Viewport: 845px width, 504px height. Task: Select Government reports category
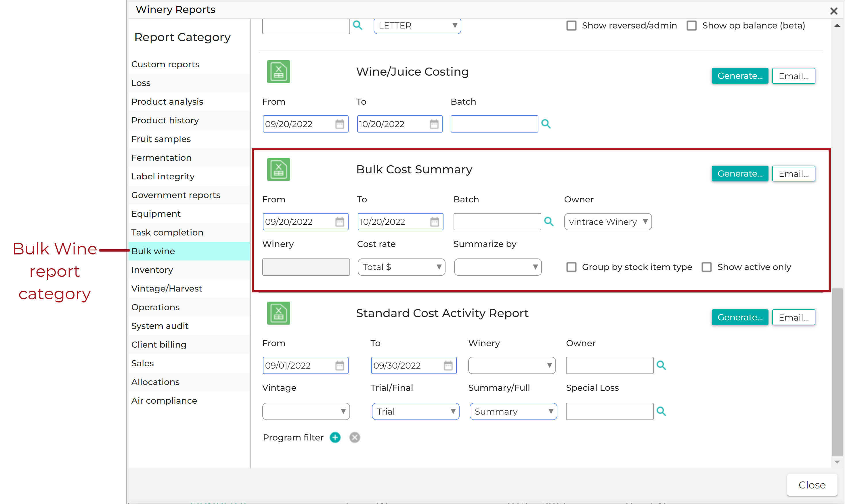pyautogui.click(x=189, y=195)
